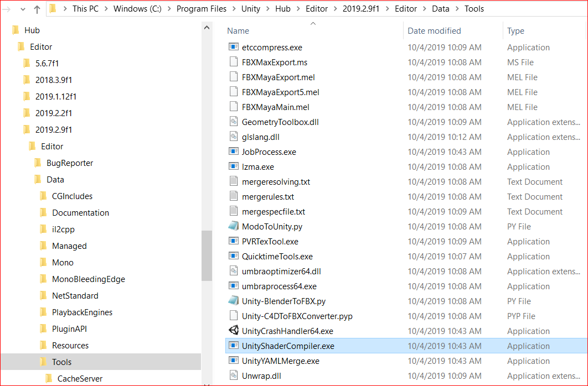Click the Up one level arrow

pyautogui.click(x=37, y=9)
